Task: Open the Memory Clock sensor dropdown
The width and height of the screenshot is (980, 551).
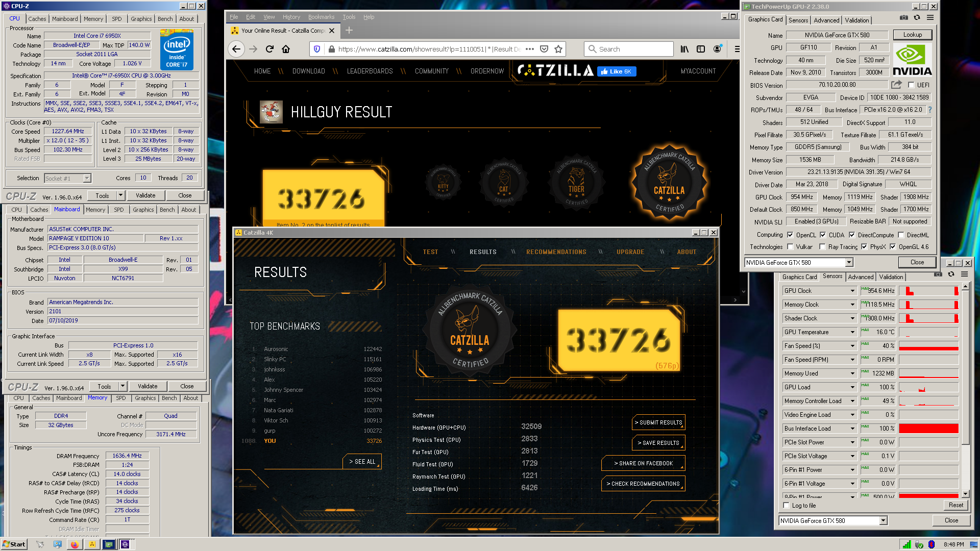Action: (x=852, y=305)
